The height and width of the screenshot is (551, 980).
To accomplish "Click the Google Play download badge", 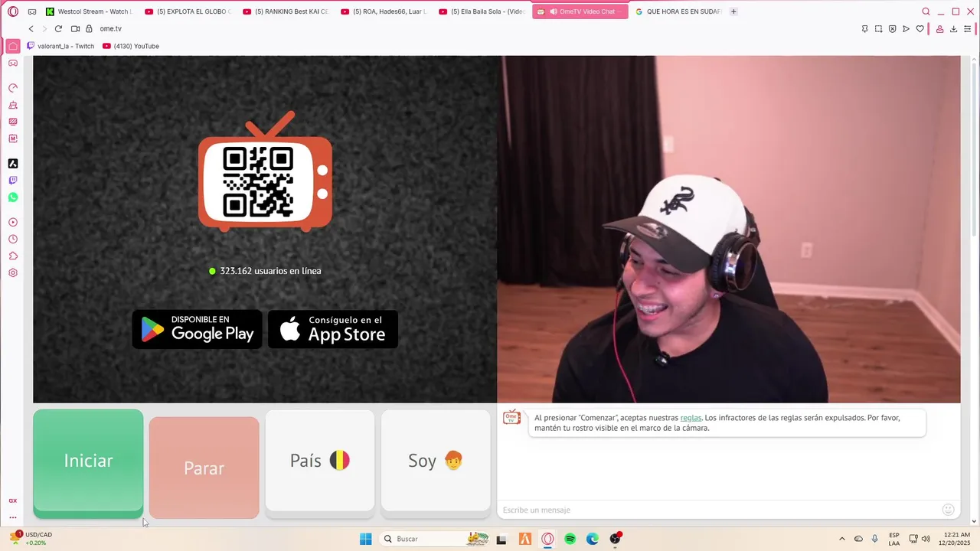I will coord(198,329).
